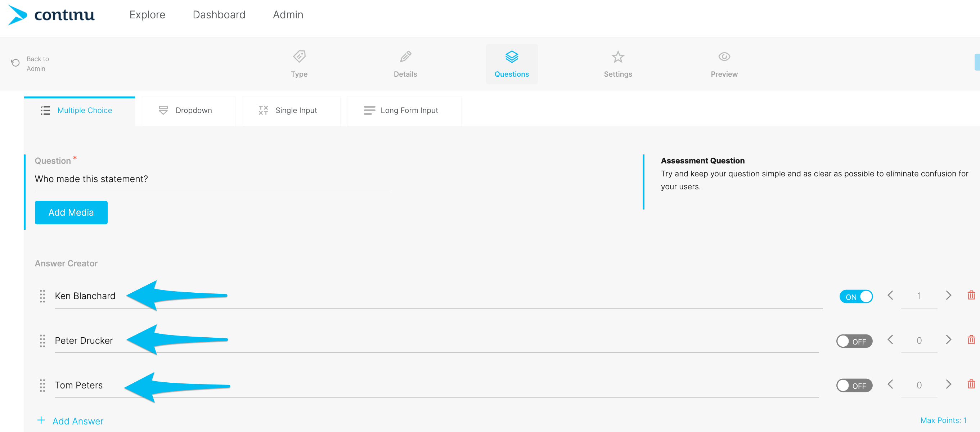Viewport: 980px width, 432px height.
Task: Open the Type step tag icon
Action: coord(299,57)
